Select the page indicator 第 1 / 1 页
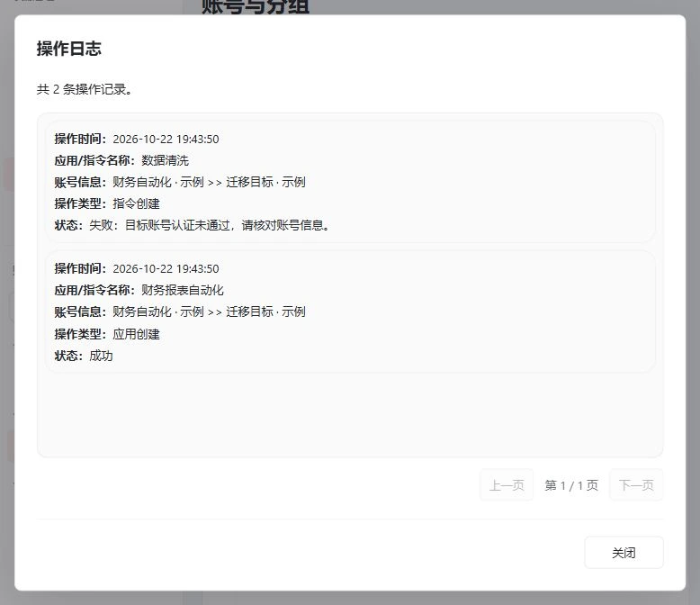This screenshot has height=605, width=700. pos(571,485)
